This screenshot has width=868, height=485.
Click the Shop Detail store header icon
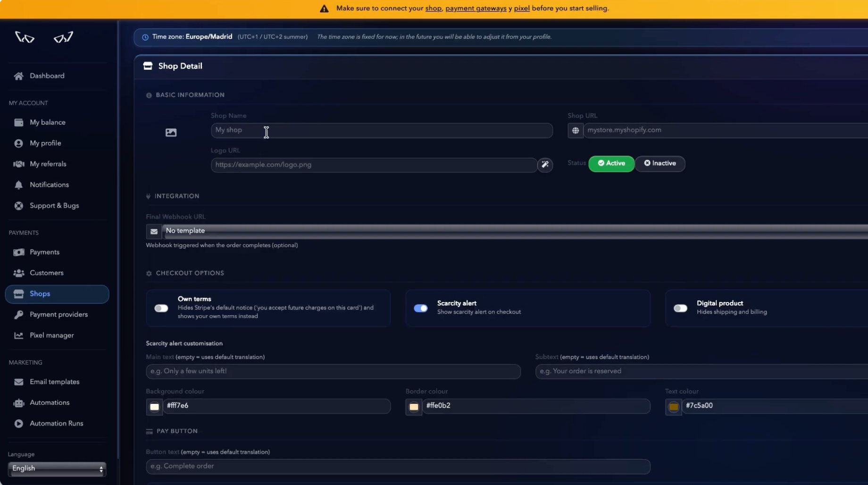pos(148,66)
